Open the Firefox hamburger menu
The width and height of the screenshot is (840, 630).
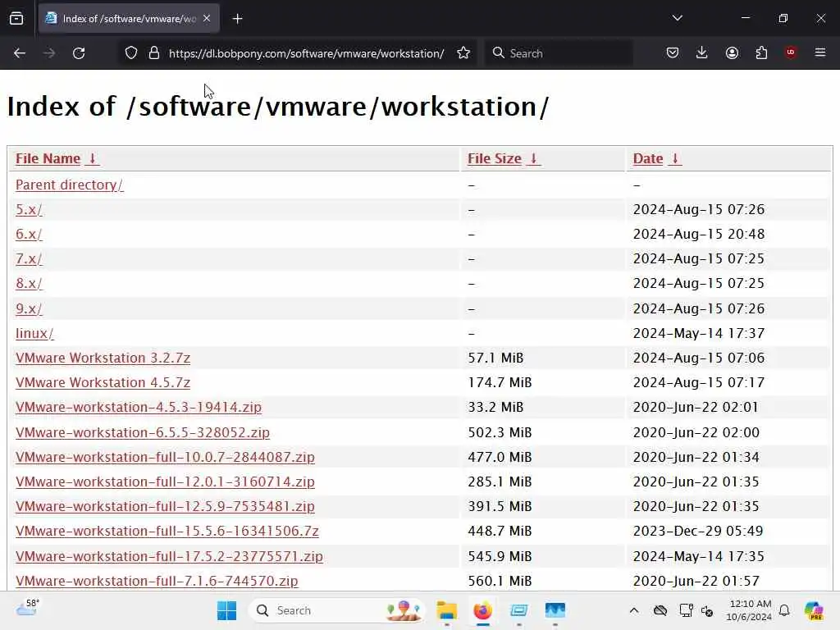tap(820, 52)
